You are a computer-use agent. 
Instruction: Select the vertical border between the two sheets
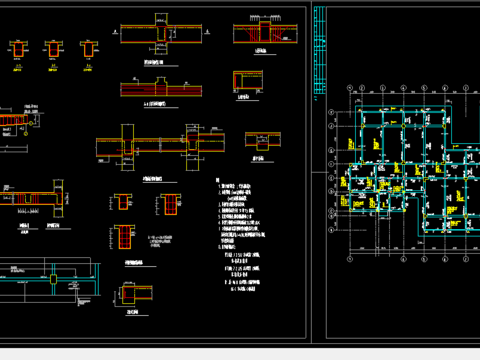(311, 173)
